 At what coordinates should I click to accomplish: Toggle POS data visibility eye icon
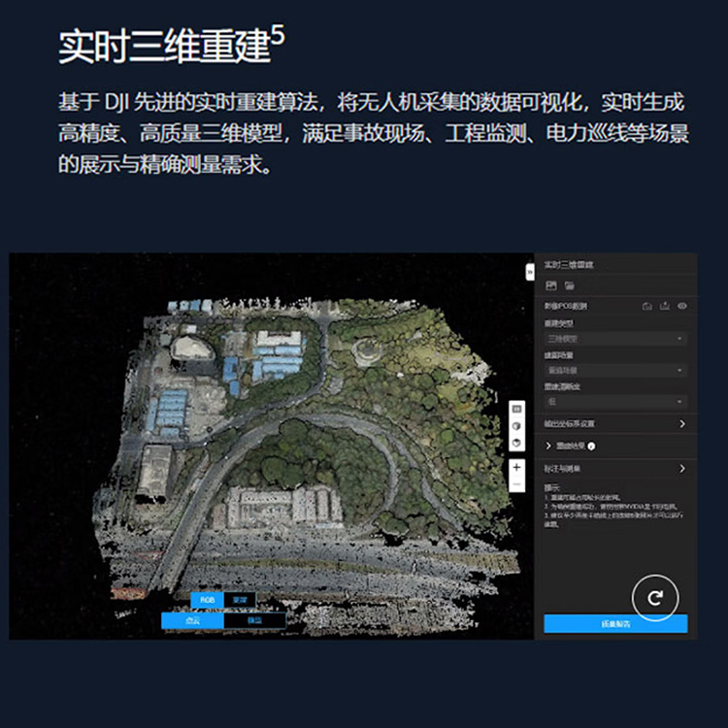682,306
